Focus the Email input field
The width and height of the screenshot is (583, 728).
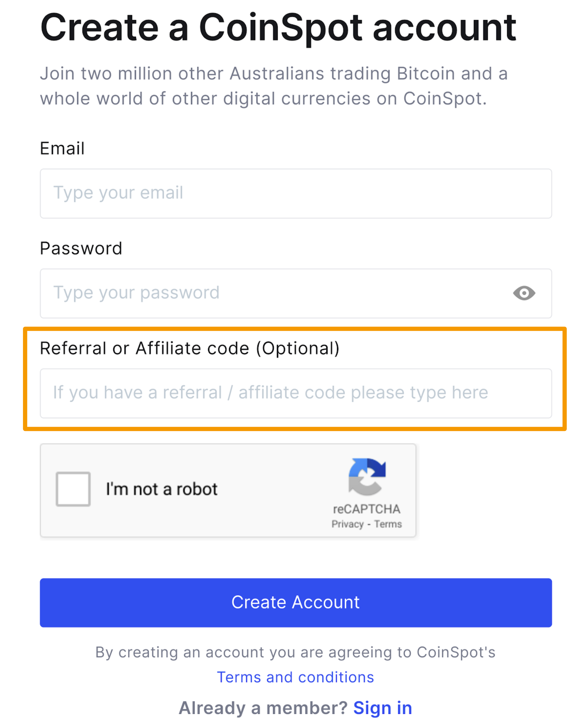(296, 193)
